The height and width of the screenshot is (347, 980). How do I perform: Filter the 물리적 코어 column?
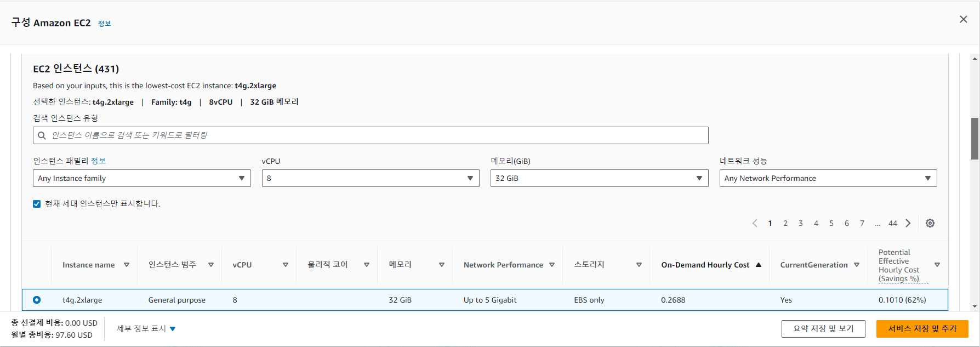367,265
